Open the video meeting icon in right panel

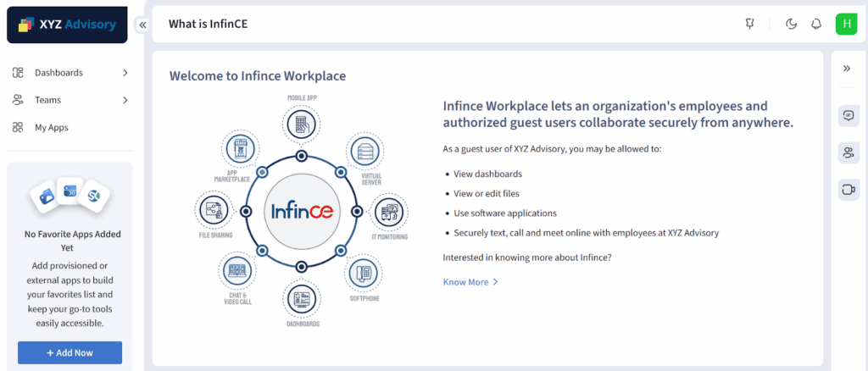pyautogui.click(x=848, y=189)
